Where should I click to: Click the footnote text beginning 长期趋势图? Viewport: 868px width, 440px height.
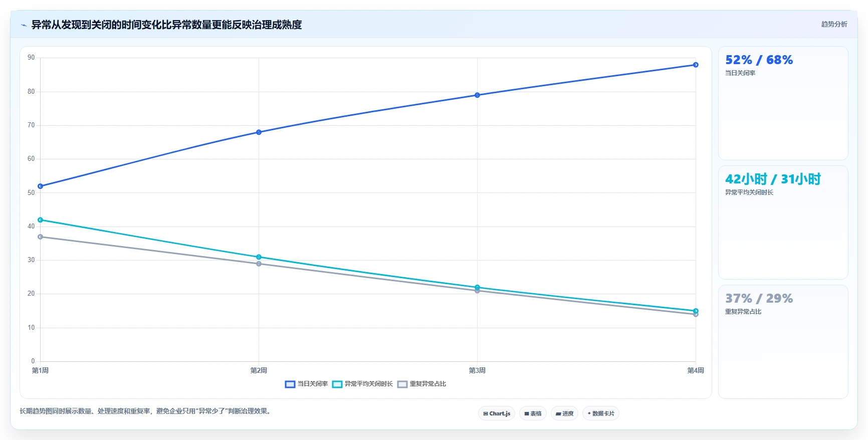[146, 411]
